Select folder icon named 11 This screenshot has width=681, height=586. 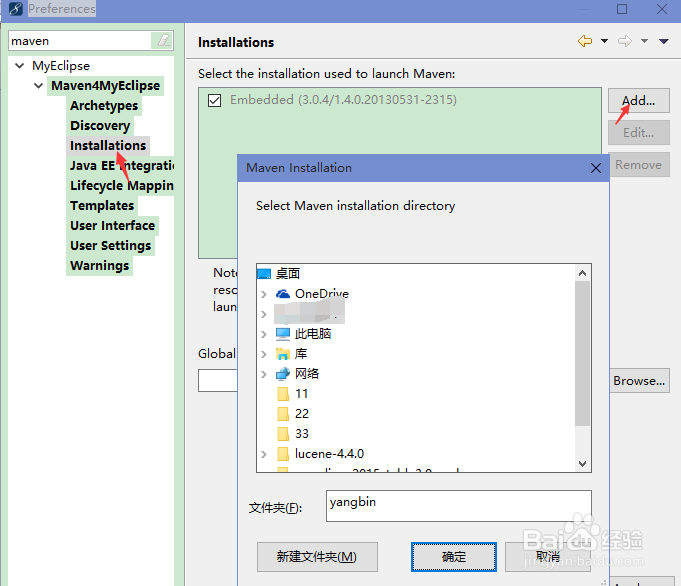(283, 394)
